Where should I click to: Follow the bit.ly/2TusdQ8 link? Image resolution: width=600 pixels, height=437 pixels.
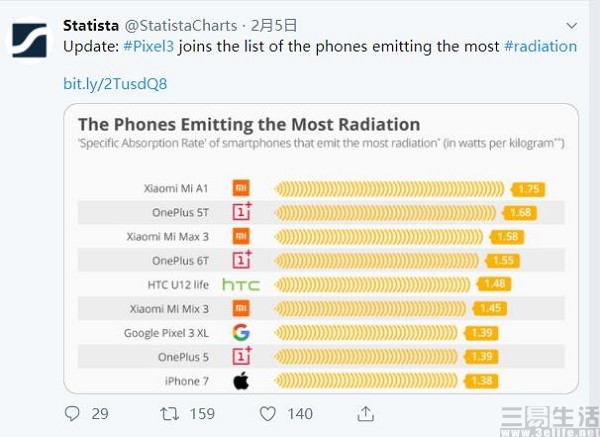(115, 83)
